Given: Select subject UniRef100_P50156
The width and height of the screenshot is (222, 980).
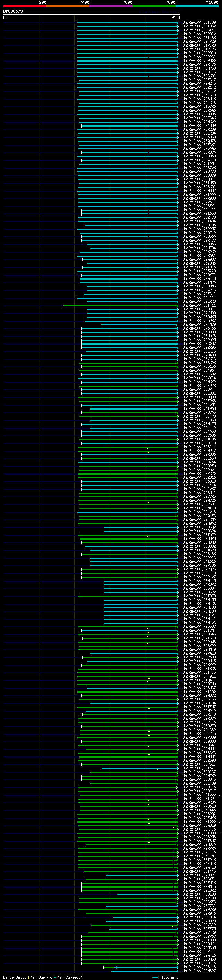Looking at the screenshot, I should click(x=199, y=367).
